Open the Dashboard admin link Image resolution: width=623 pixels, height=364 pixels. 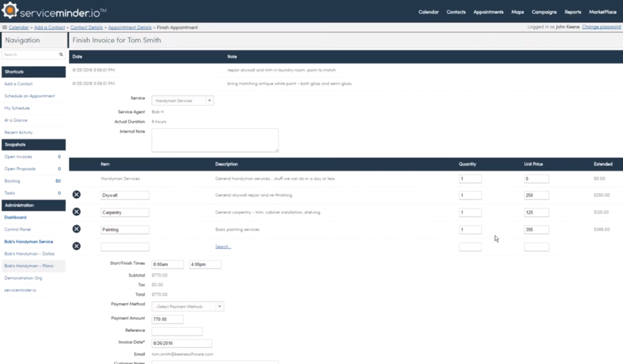point(15,218)
